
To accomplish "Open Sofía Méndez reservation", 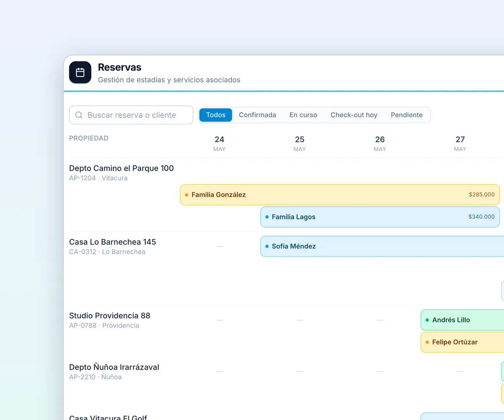I will point(382,247).
